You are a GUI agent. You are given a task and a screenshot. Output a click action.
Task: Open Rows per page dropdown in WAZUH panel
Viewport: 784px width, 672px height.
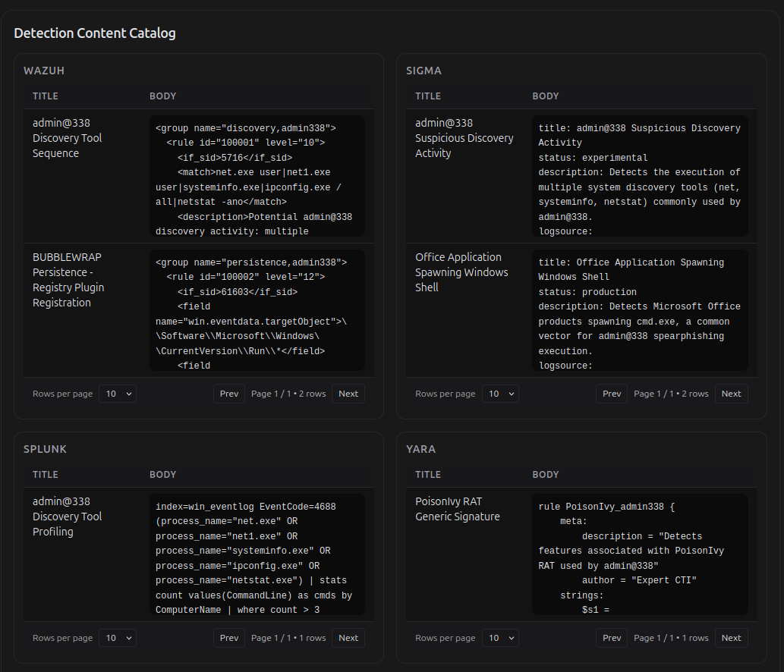118,394
